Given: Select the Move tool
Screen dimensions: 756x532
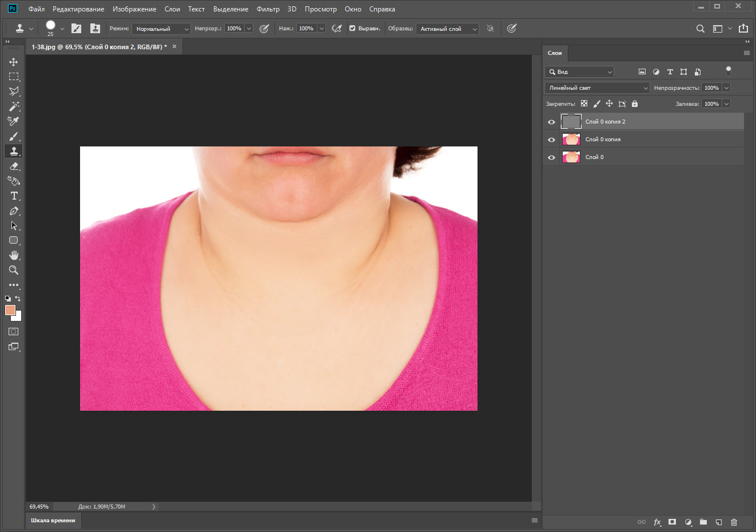Looking at the screenshot, I should [14, 62].
